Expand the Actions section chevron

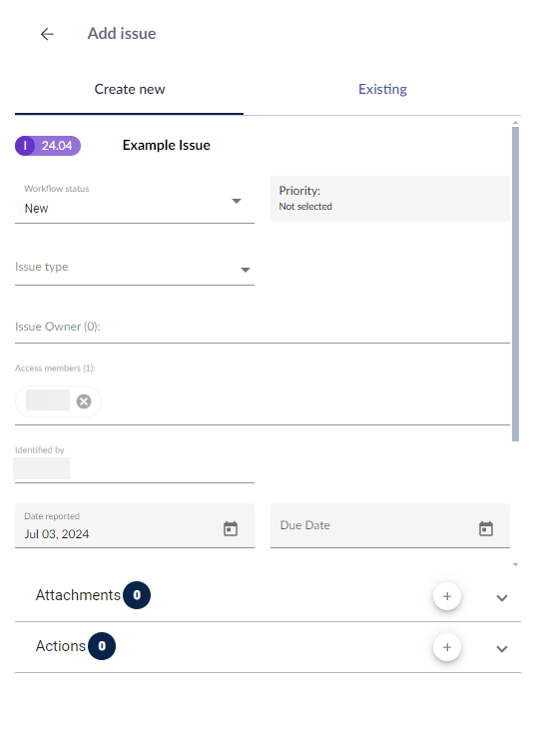coord(502,648)
